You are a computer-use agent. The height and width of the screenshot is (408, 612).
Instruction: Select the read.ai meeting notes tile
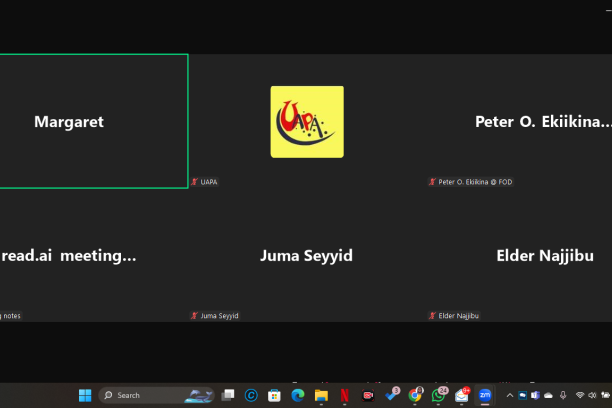point(94,255)
